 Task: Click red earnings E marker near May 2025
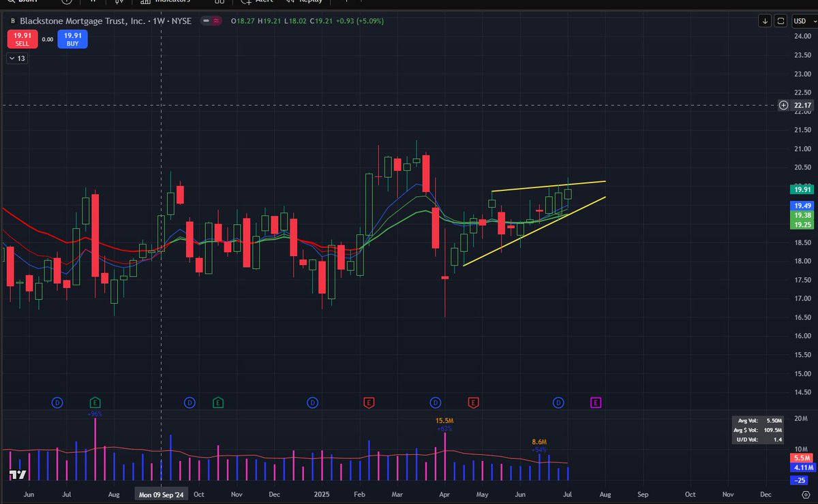[x=473, y=403]
